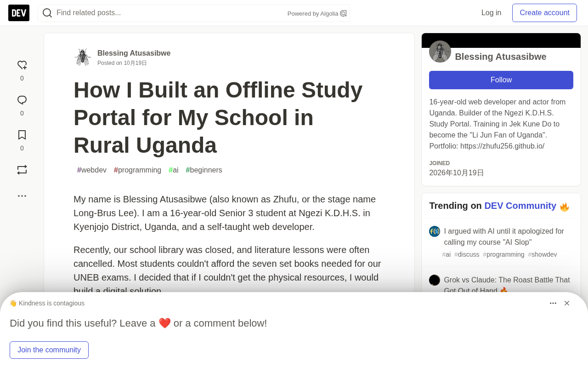Jump to comments via speech bubble

(22, 100)
